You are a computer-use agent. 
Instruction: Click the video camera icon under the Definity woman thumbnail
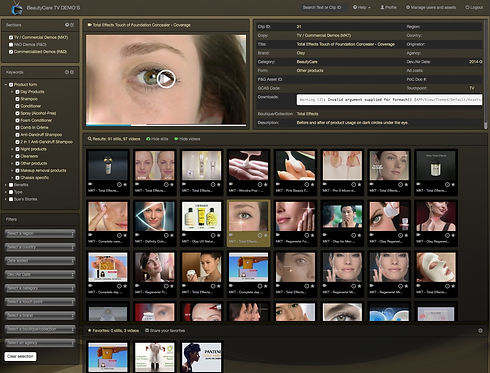137,235
